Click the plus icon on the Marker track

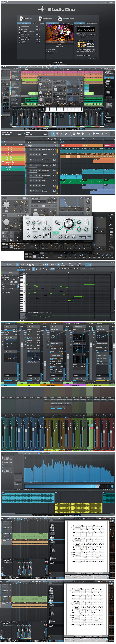coord(46,142)
